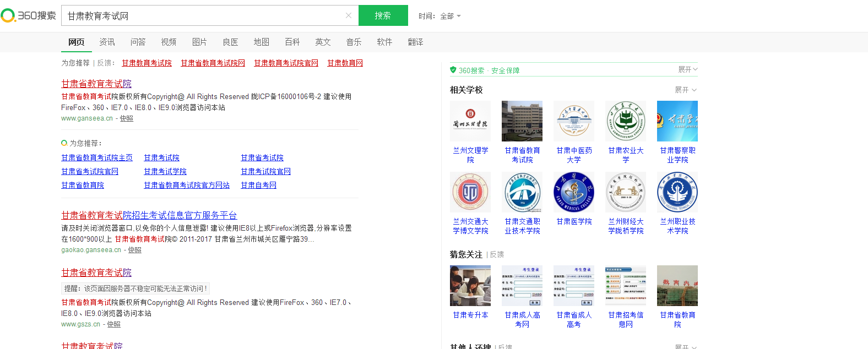Switch to the 音乐 tab
Viewport: 868px width, 349px height.
[354, 42]
